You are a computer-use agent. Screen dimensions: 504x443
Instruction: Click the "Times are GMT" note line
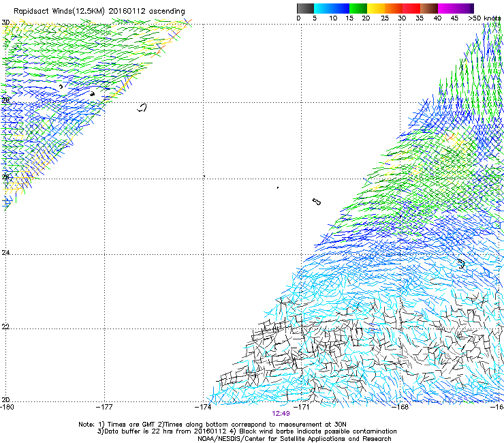(x=212, y=425)
